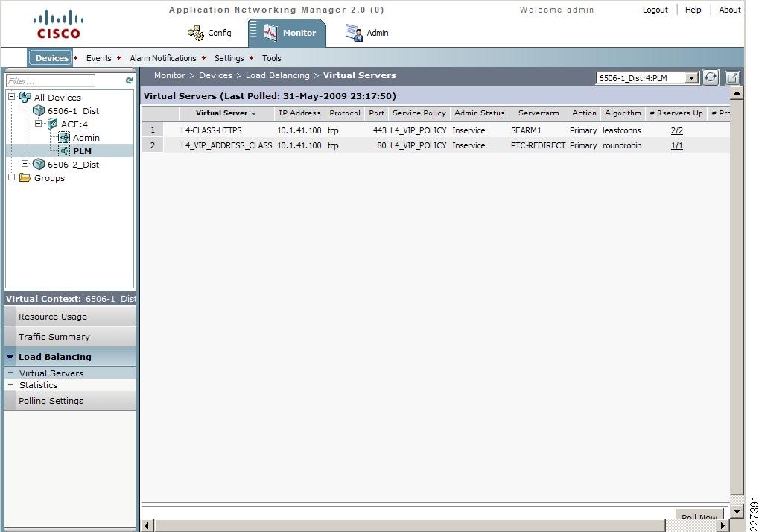Image resolution: width=759 pixels, height=532 pixels.
Task: Select the L4-CLASS-HTTPS virtual server row
Action: point(436,130)
